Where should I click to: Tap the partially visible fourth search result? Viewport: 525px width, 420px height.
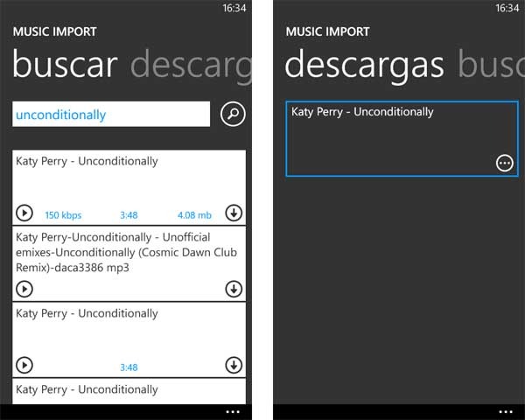pyautogui.click(x=87, y=390)
